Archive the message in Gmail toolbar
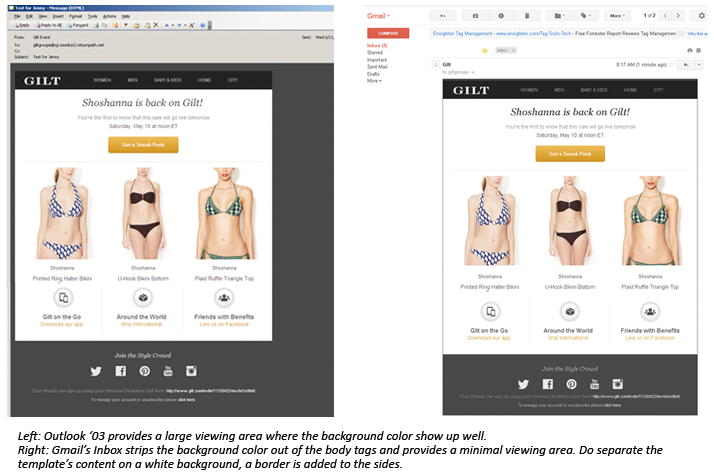The width and height of the screenshot is (714, 472). pyautogui.click(x=475, y=16)
